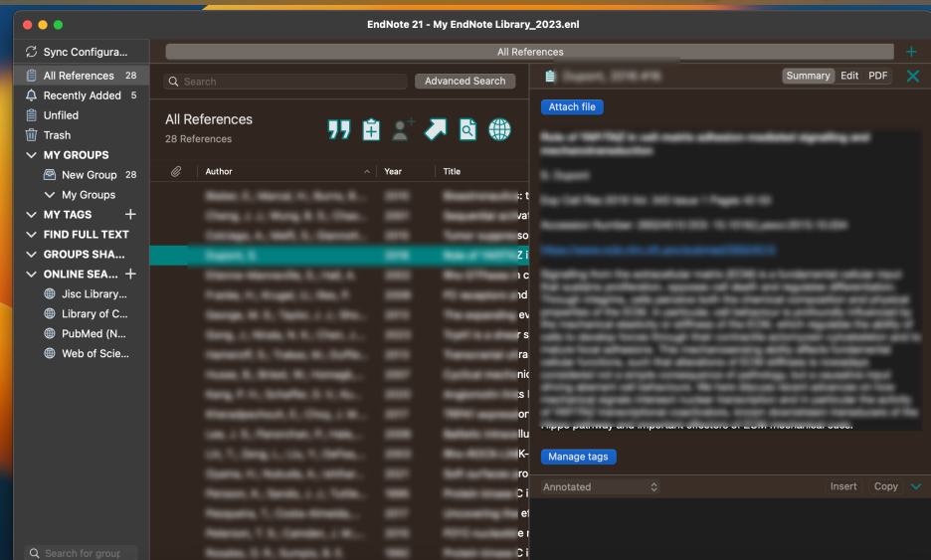
Task: Click the Insert Citation quote icon
Action: coord(339,129)
